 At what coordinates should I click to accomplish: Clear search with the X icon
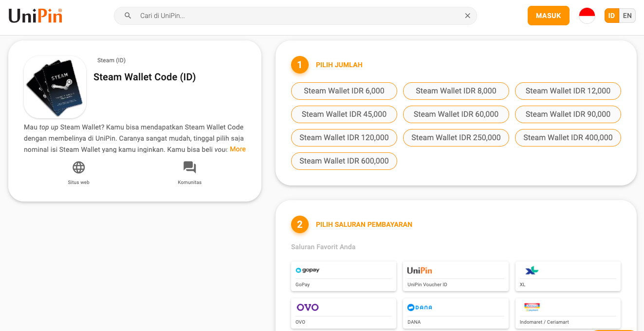467,16
